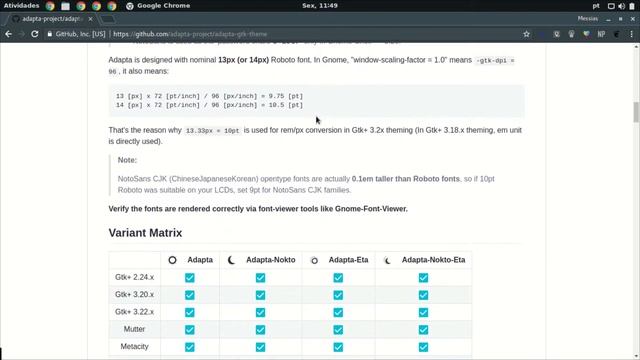Screen dimensions: 640x360
Task: Toggle Gtk+ 2.24.x checkbox under Adapta
Action: click(190, 278)
